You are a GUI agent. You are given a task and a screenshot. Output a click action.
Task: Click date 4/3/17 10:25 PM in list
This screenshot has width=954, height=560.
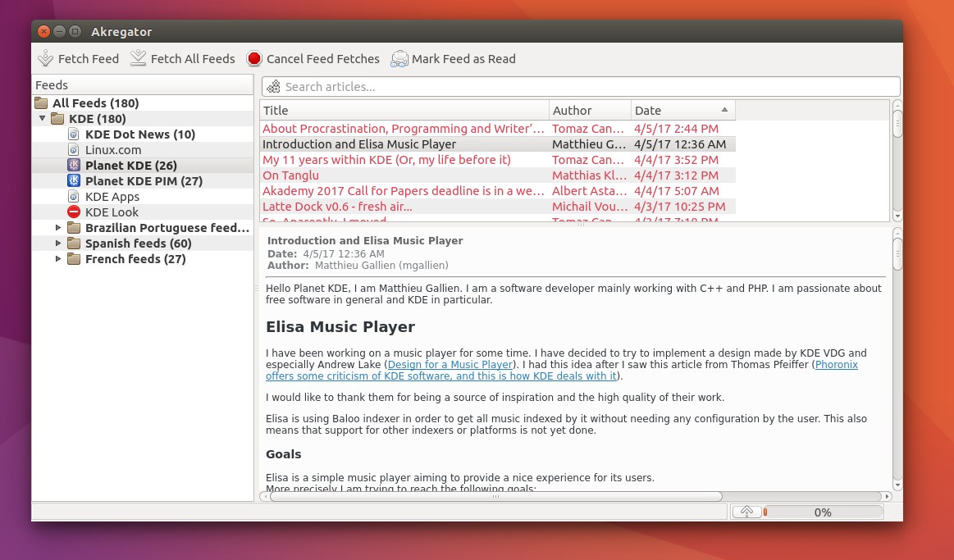tap(679, 206)
